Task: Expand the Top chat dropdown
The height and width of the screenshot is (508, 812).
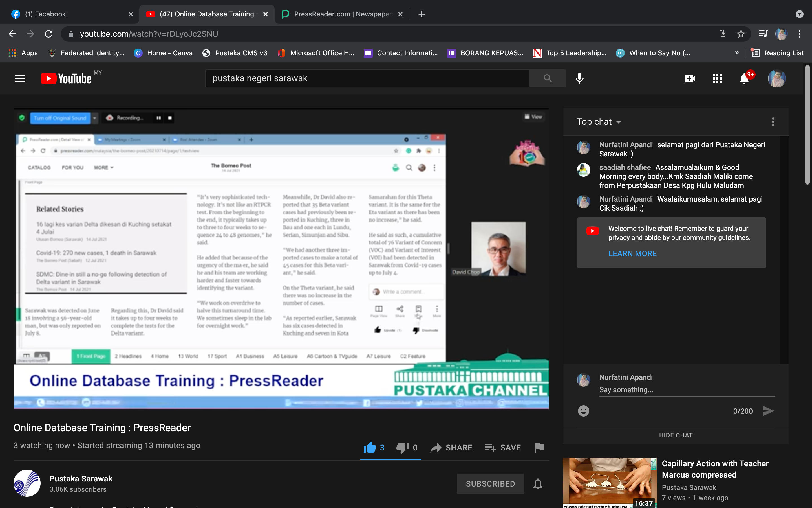Action: click(599, 122)
